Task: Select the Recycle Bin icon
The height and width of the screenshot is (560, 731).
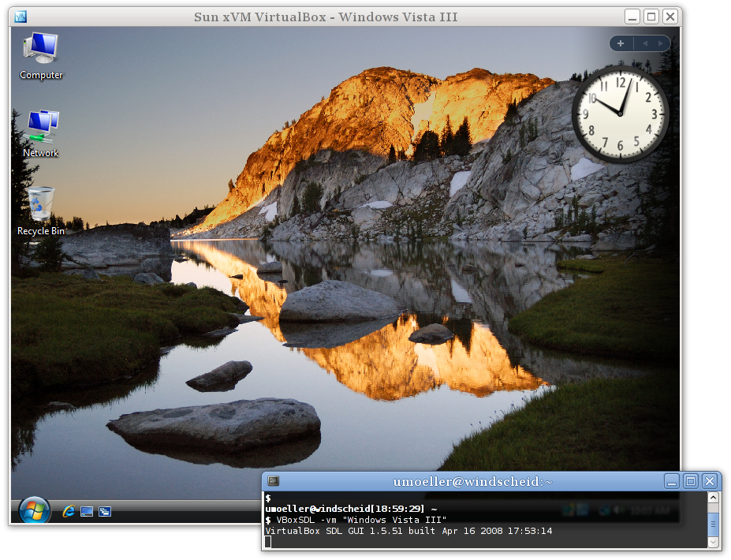Action: click(x=41, y=211)
